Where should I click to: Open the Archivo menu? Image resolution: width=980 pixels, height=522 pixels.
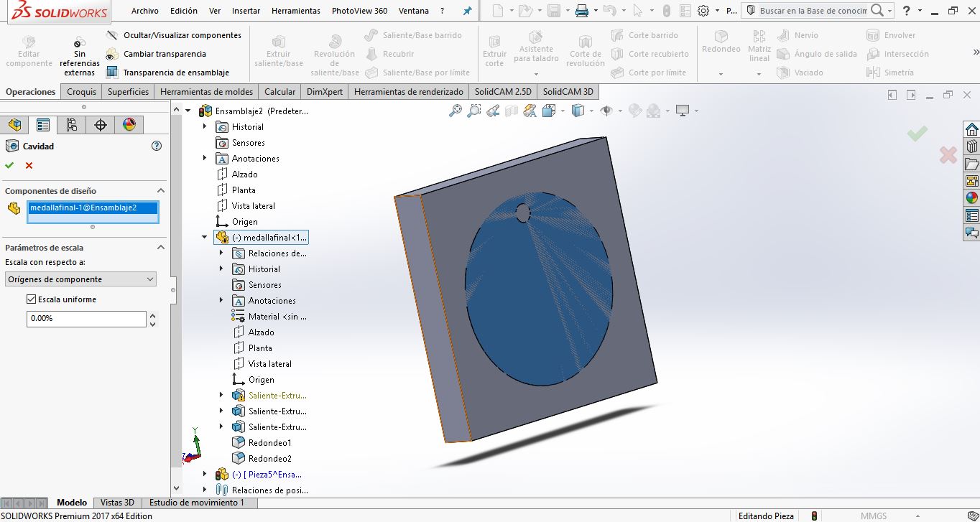click(x=145, y=11)
